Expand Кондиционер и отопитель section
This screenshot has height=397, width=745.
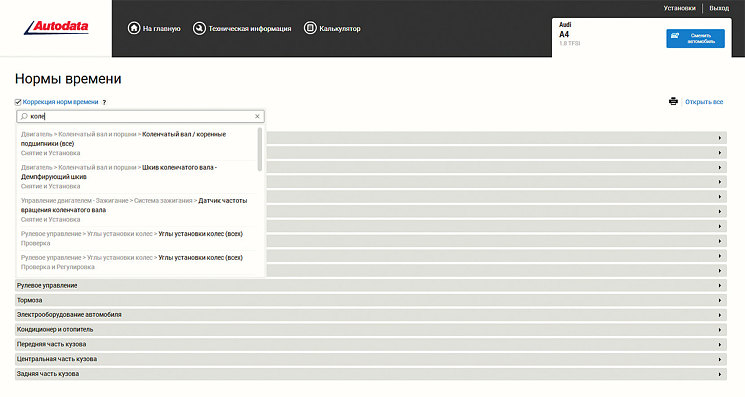click(x=371, y=330)
